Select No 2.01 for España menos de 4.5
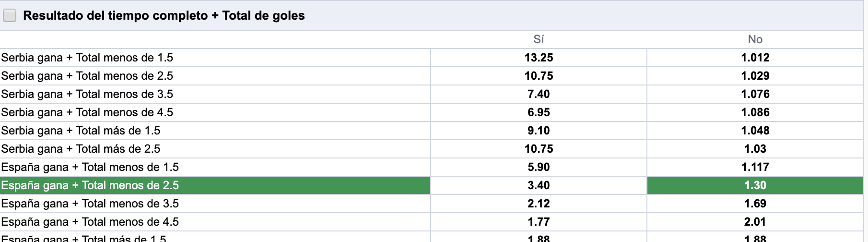868x242 pixels. (x=755, y=222)
